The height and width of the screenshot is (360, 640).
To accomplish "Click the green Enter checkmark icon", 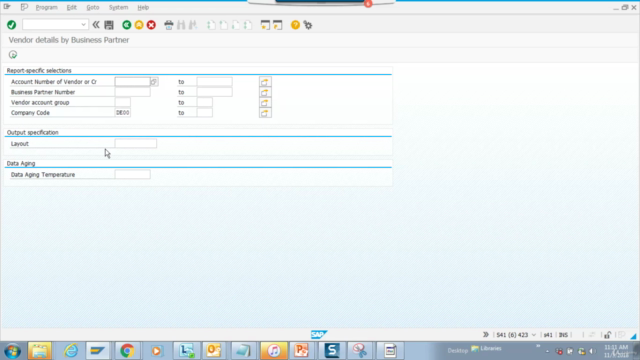I will tap(11, 25).
